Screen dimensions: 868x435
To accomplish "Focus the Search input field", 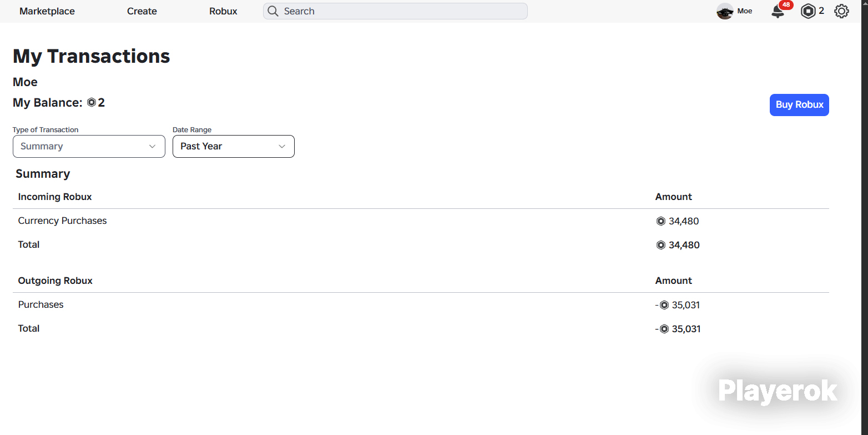I will pyautogui.click(x=395, y=11).
